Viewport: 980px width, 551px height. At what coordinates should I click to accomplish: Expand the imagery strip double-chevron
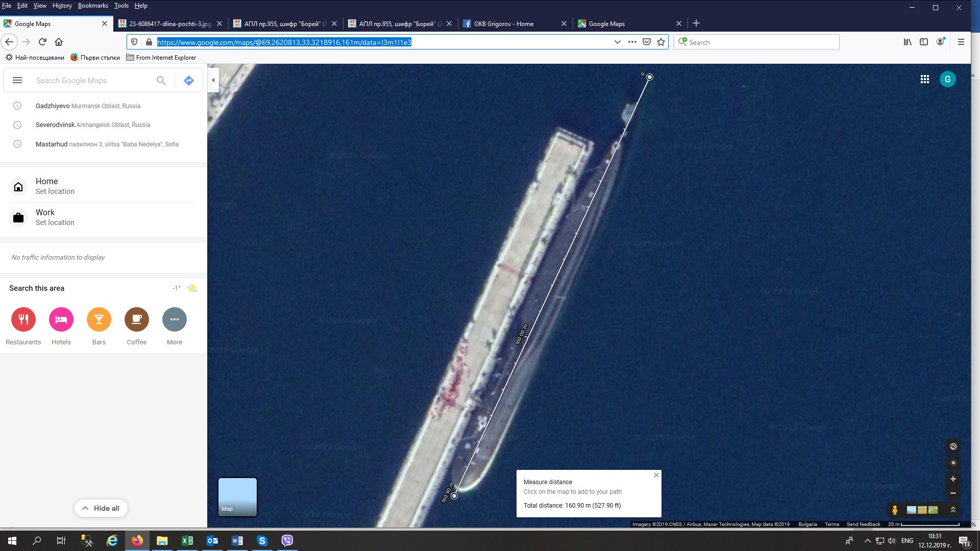point(953,510)
